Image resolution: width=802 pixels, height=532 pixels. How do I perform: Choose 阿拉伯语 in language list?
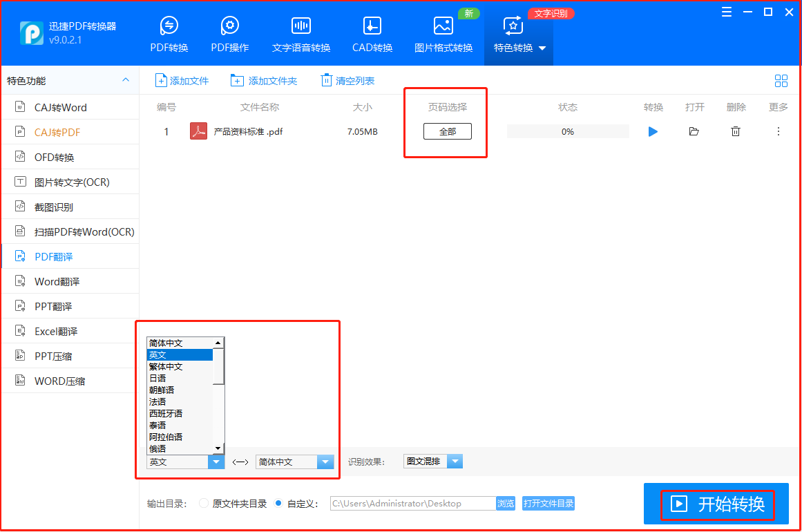[180, 437]
